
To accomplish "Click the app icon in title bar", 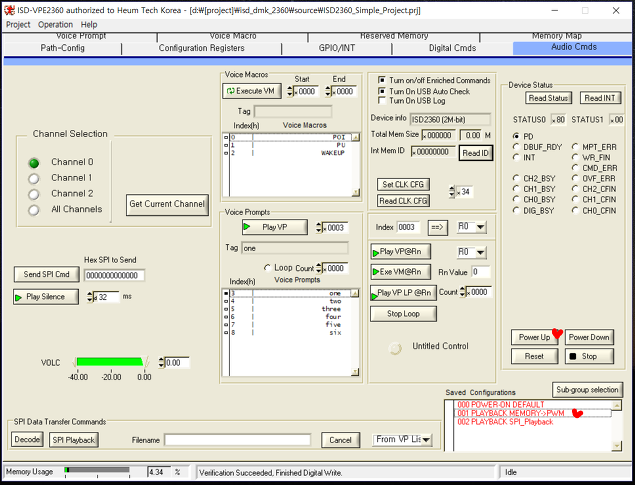I will (x=9, y=10).
